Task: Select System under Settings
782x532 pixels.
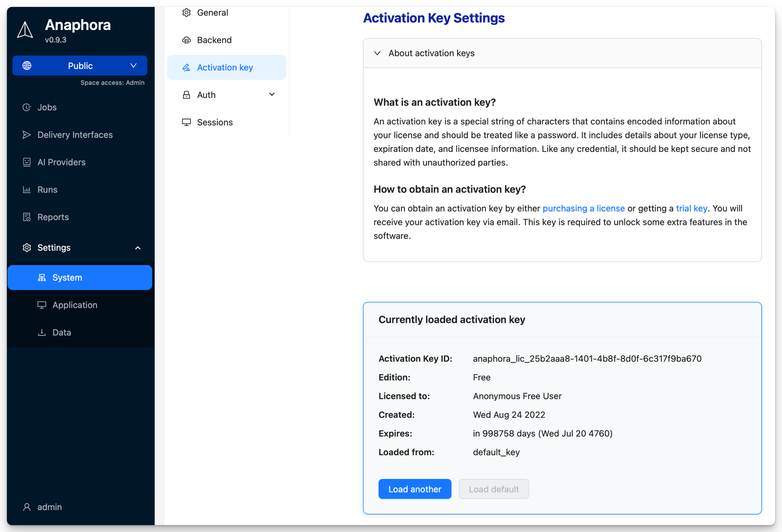Action: click(67, 277)
